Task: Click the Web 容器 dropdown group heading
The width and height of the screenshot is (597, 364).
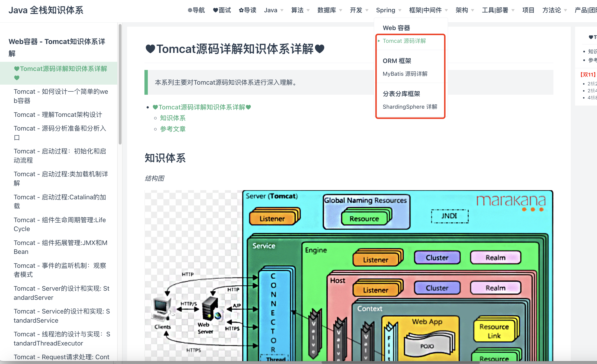Action: pyautogui.click(x=396, y=28)
